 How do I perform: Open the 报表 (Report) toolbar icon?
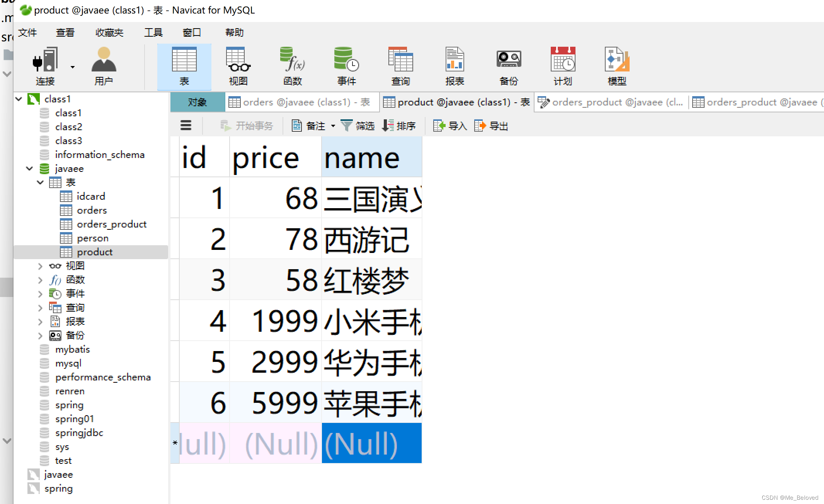pos(455,66)
